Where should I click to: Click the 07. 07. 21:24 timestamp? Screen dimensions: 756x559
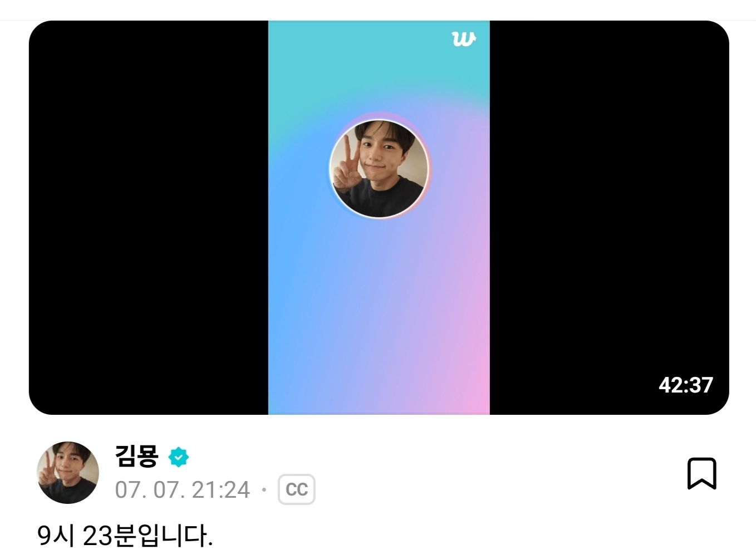tap(183, 490)
